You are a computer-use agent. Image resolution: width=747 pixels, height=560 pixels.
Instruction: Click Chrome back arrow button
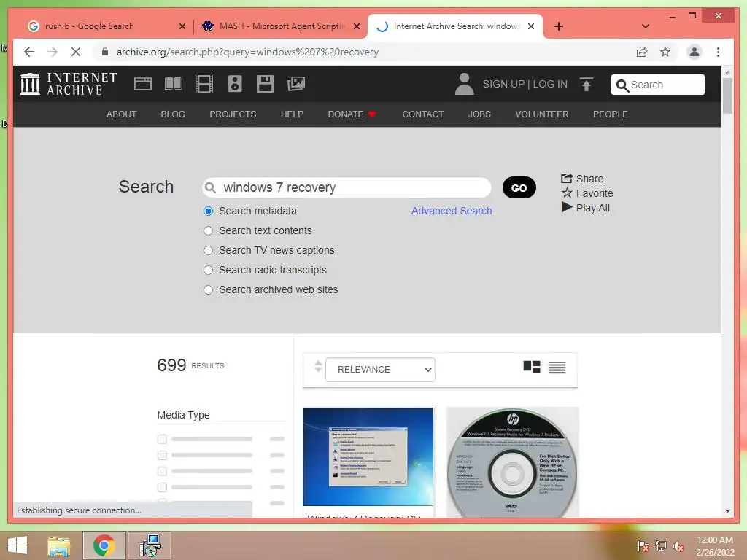29,52
